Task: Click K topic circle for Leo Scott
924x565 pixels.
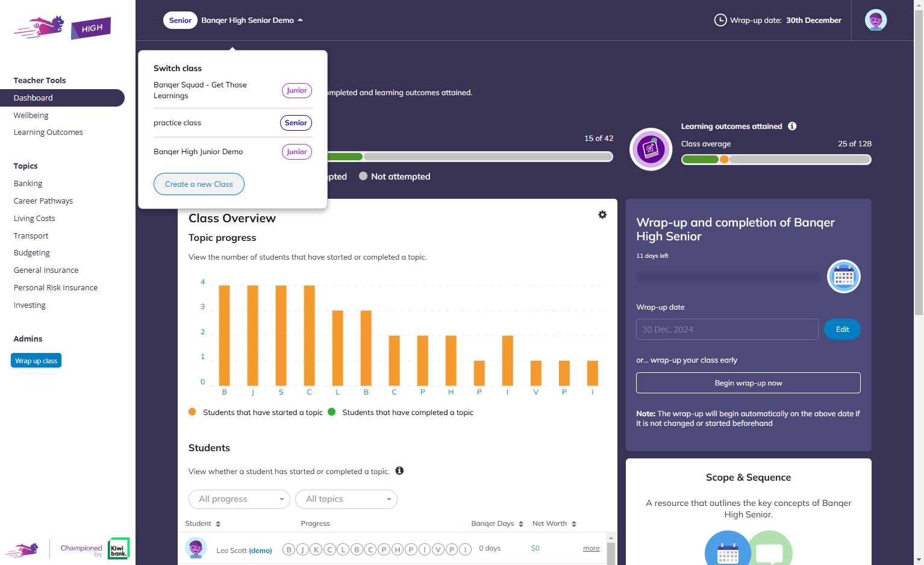Action: (x=316, y=549)
